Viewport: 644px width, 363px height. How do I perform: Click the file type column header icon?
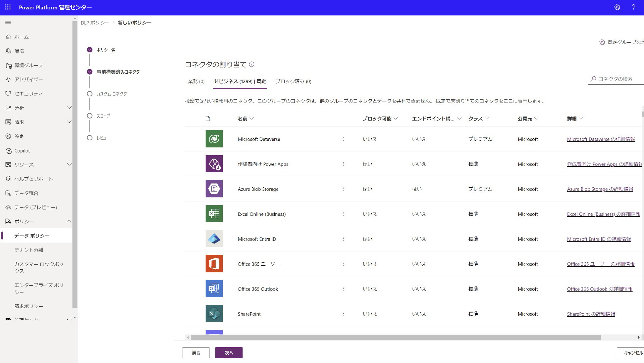208,119
